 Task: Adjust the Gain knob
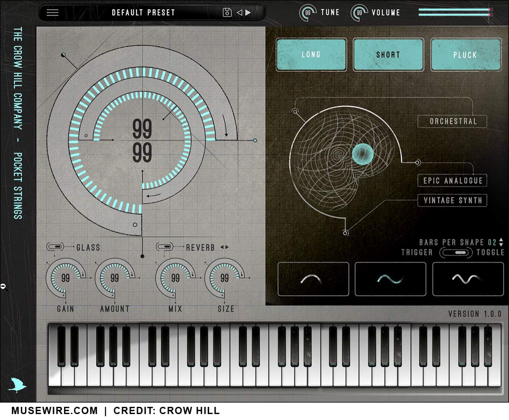tap(65, 278)
